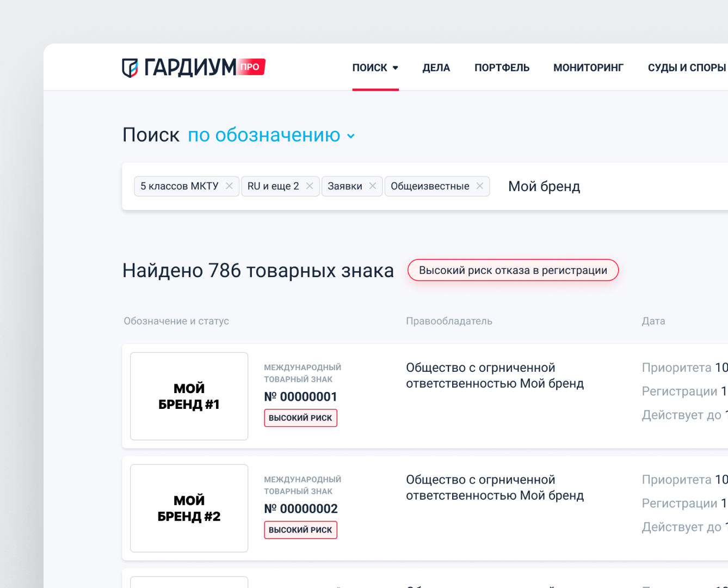
Task: Sort by 'Правообладатель' column header
Action: [449, 321]
